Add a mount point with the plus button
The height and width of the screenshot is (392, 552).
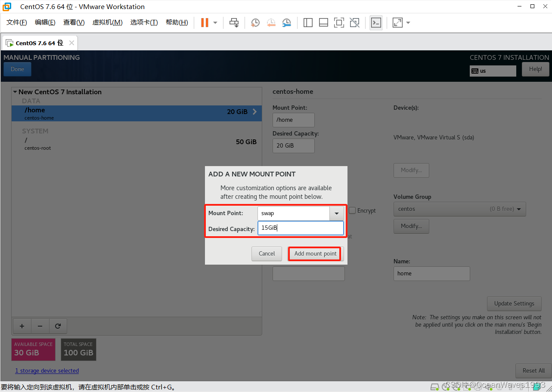click(x=22, y=326)
